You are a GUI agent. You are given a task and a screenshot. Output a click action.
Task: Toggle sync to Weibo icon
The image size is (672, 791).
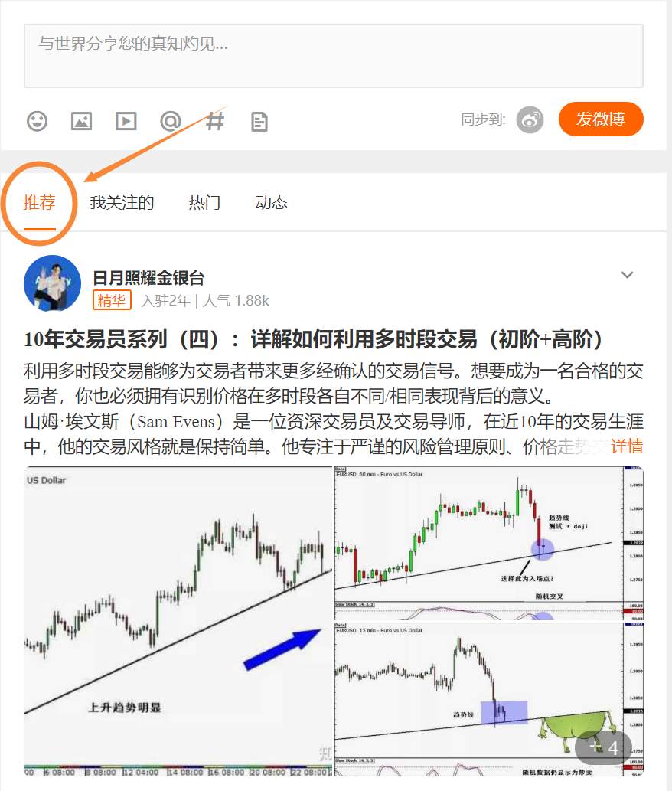click(530, 120)
